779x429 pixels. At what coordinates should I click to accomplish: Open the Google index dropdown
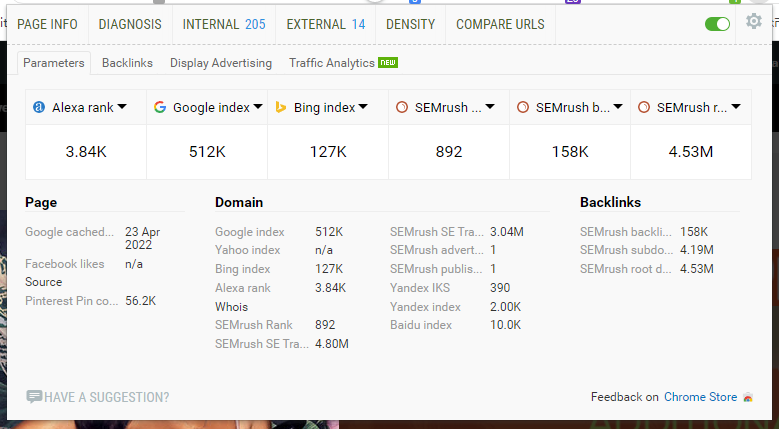click(x=257, y=107)
